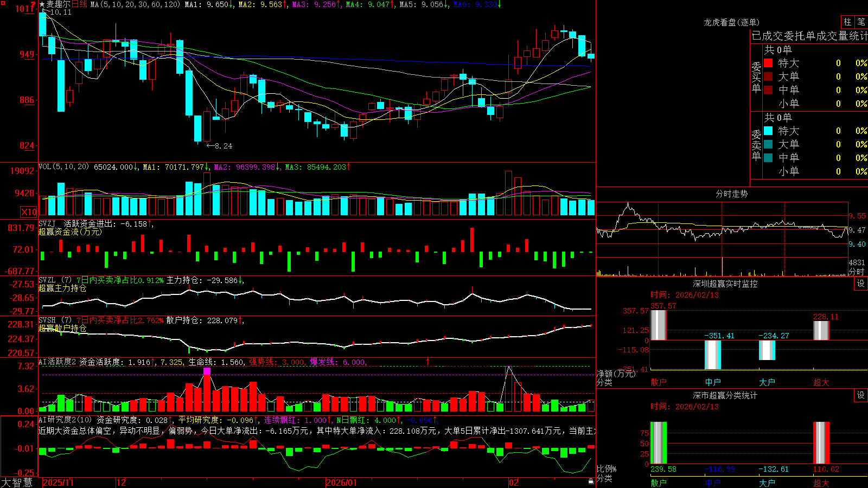Click the red 特大 buy-order color swatch
Image resolution: width=868 pixels, height=488 pixels.
(x=768, y=63)
